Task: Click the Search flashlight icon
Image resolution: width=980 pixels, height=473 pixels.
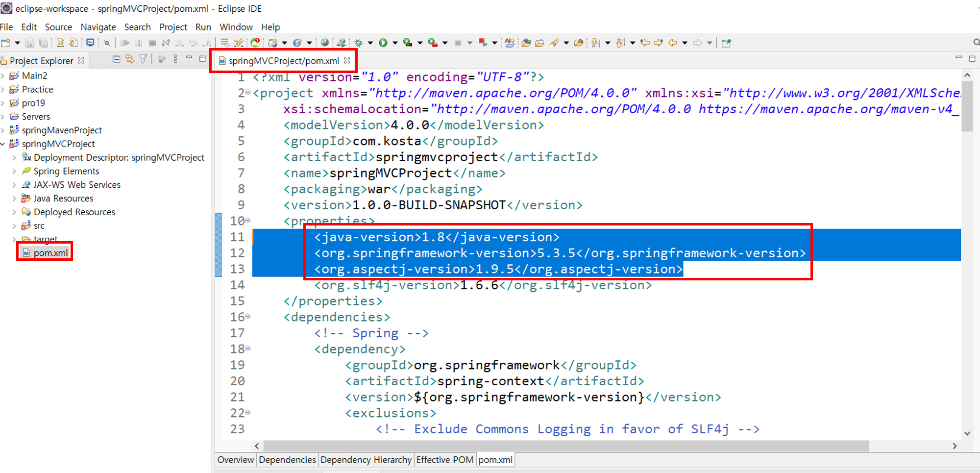Action: [554, 43]
